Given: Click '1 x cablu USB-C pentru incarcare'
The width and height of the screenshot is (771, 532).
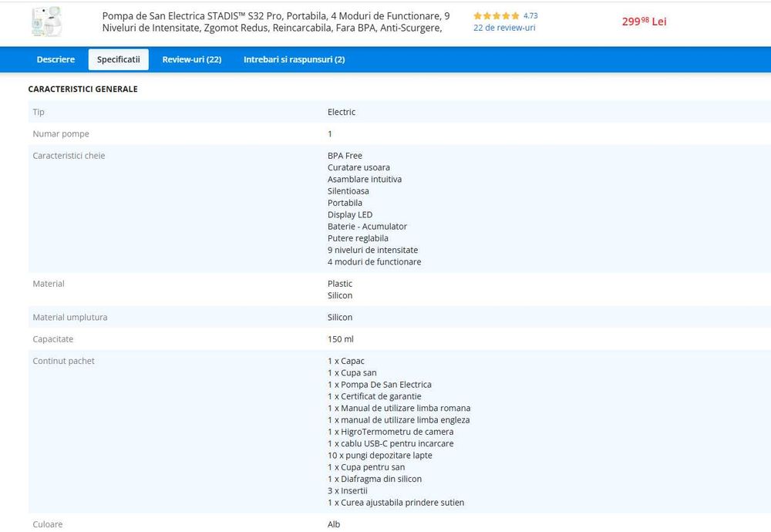Looking at the screenshot, I should (x=390, y=443).
